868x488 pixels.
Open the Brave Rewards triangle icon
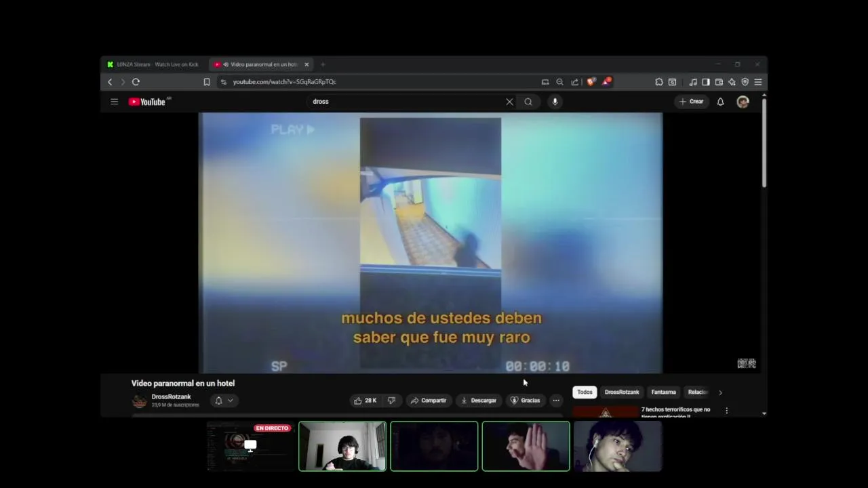tap(606, 82)
